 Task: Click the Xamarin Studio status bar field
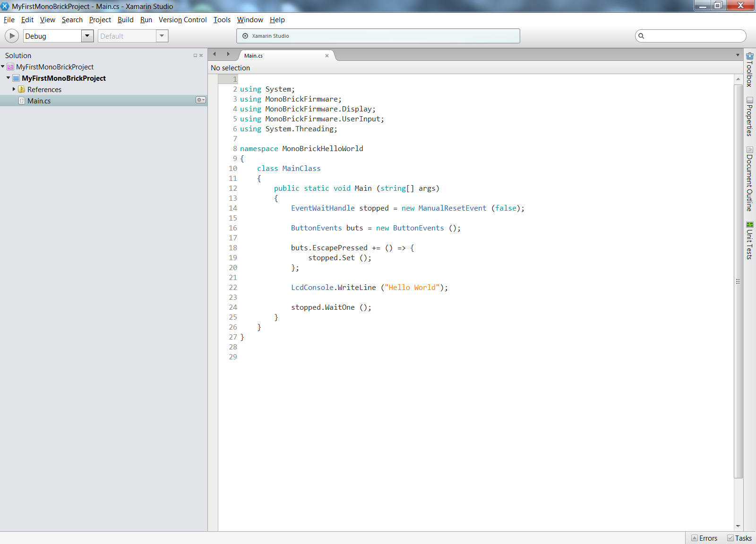tap(378, 36)
